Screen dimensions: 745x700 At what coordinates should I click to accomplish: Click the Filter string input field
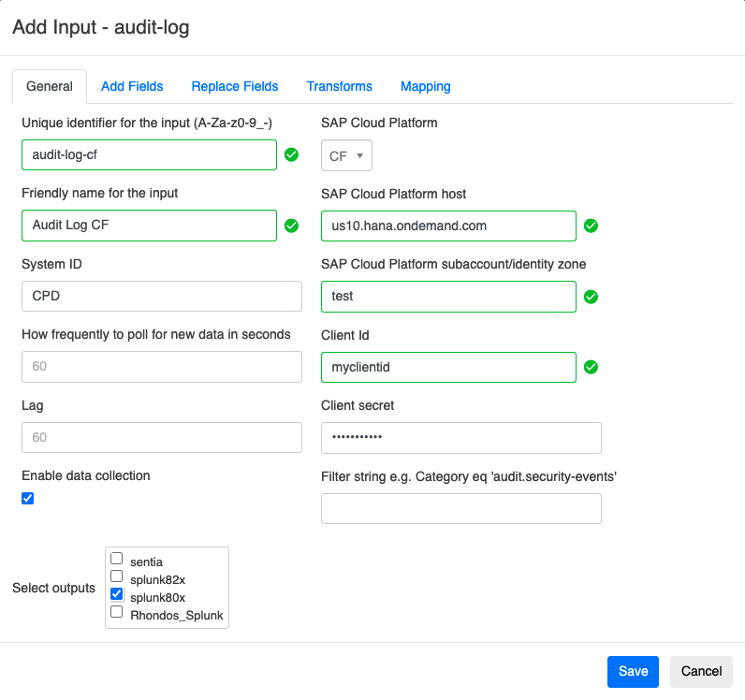coord(460,508)
